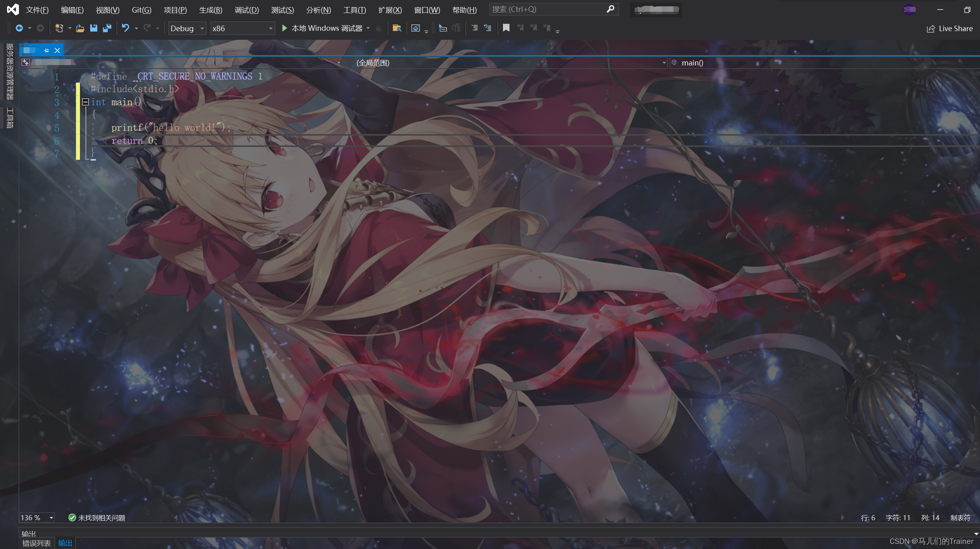Click the hot reload flame icon
Viewport: 980px width, 549px height.
point(379,28)
